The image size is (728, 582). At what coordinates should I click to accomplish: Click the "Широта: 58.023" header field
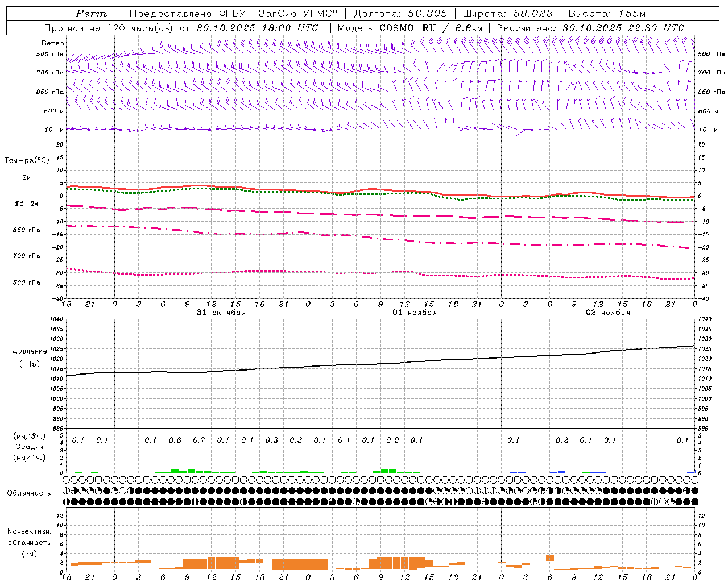507,14
